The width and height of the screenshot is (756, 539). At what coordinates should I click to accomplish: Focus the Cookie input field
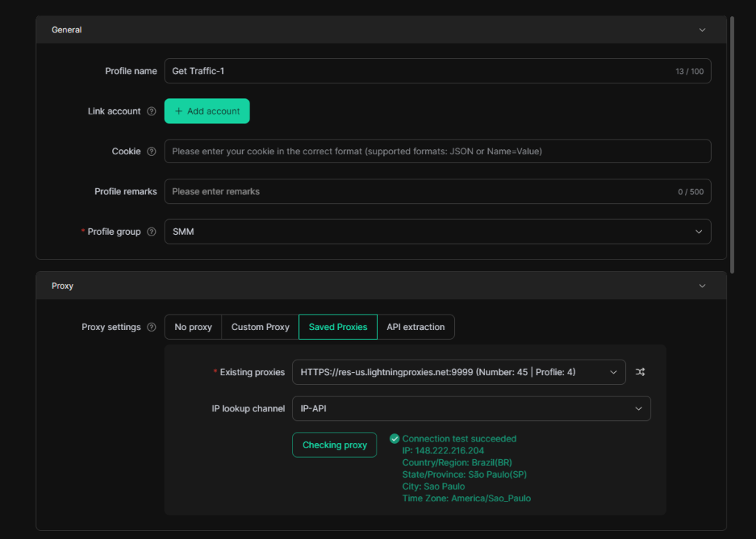click(437, 151)
